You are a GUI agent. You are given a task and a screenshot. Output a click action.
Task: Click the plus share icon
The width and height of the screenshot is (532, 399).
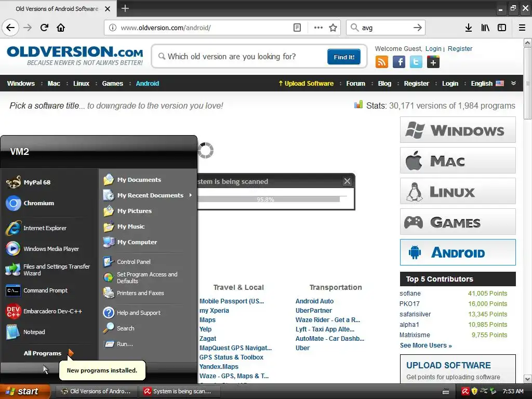click(x=433, y=62)
